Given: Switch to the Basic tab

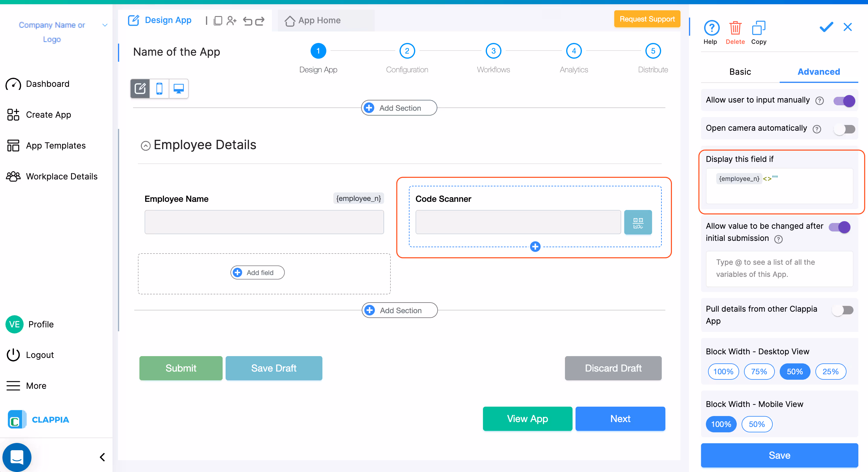Looking at the screenshot, I should (x=740, y=72).
